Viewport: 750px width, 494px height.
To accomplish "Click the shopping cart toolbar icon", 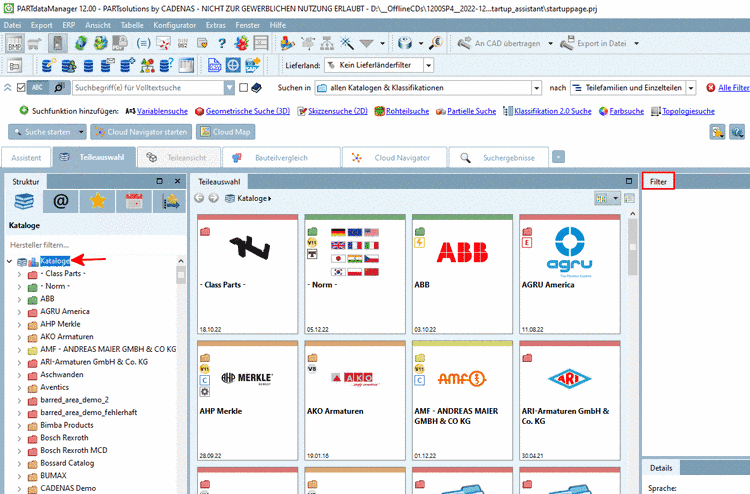I will pyautogui.click(x=34, y=44).
